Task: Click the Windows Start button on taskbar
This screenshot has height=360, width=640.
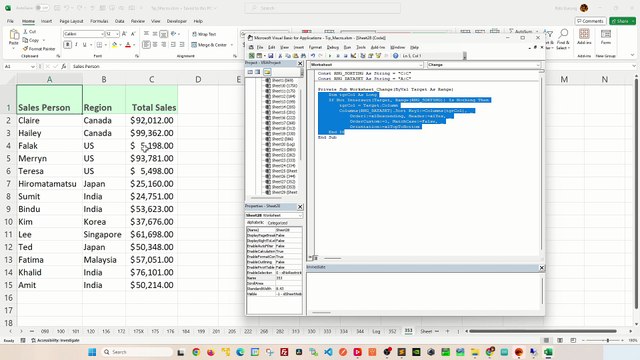Action: pyautogui.click(x=92, y=352)
